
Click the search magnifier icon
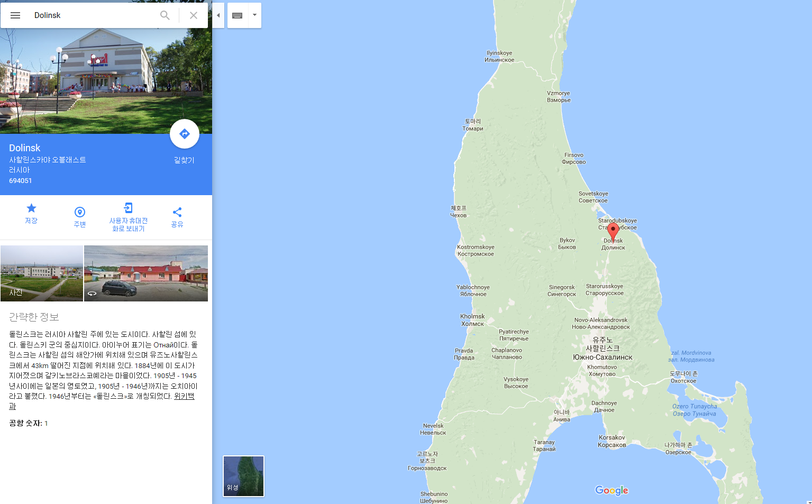[165, 15]
